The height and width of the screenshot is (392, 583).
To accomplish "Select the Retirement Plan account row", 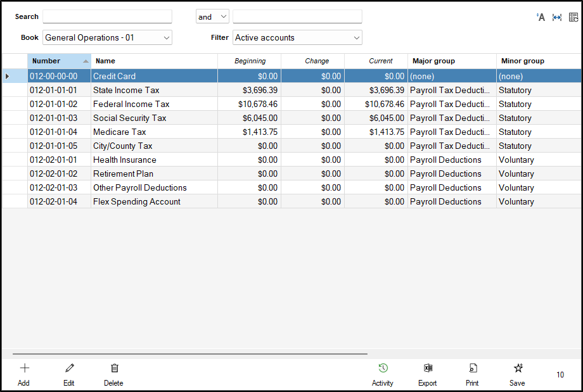I will tap(123, 174).
